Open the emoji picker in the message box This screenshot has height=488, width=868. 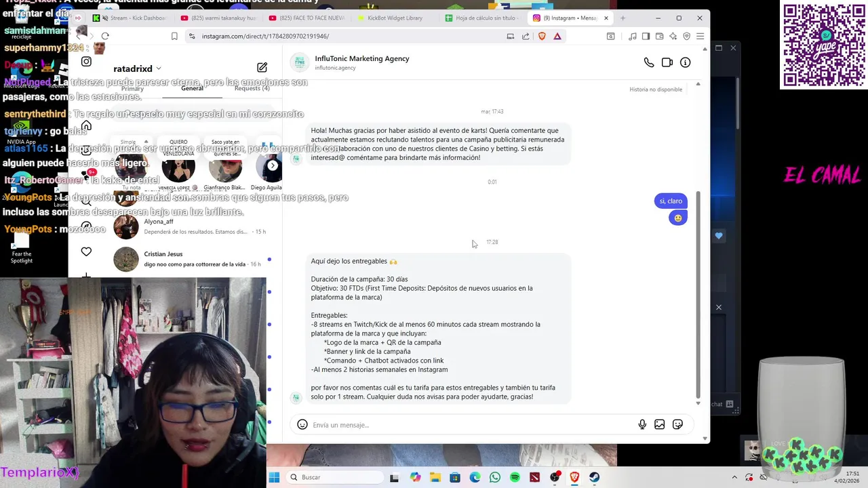point(302,425)
